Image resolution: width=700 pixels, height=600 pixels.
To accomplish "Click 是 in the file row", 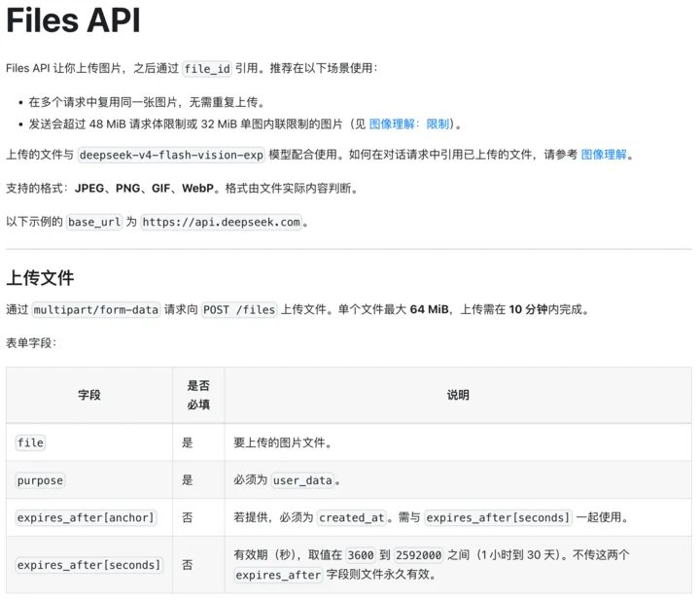I will 187,442.
